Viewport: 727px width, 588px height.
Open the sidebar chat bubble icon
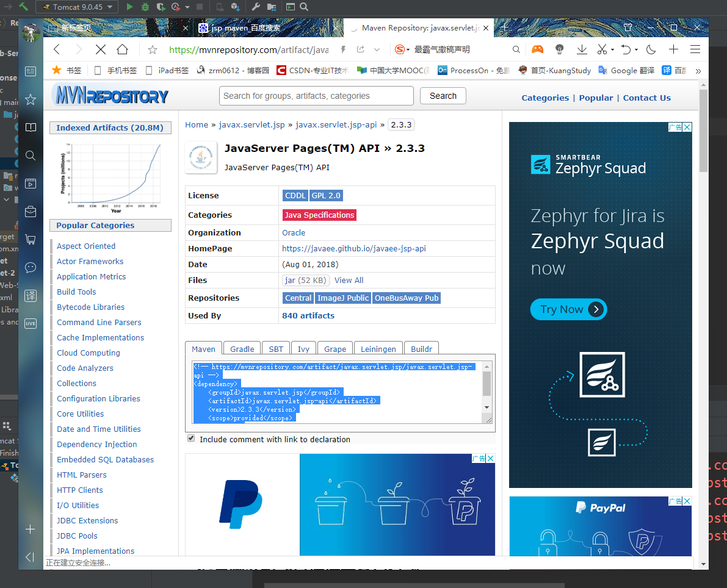click(31, 268)
